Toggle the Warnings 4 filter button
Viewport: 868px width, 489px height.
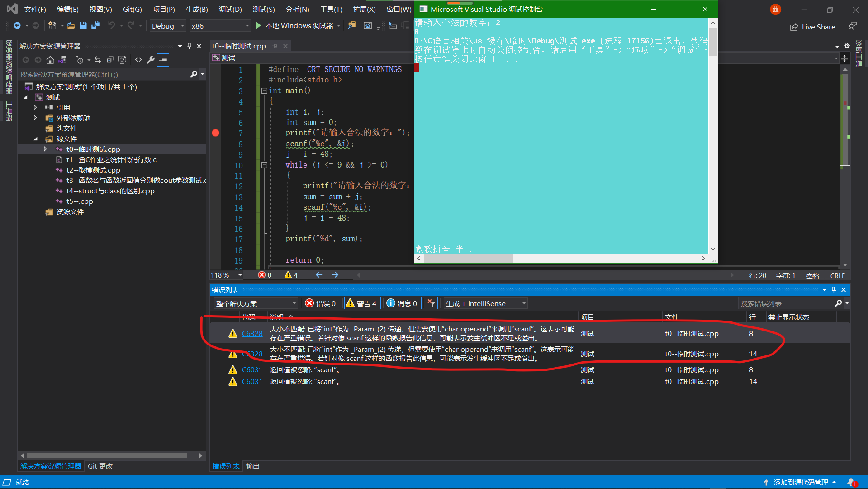(362, 303)
